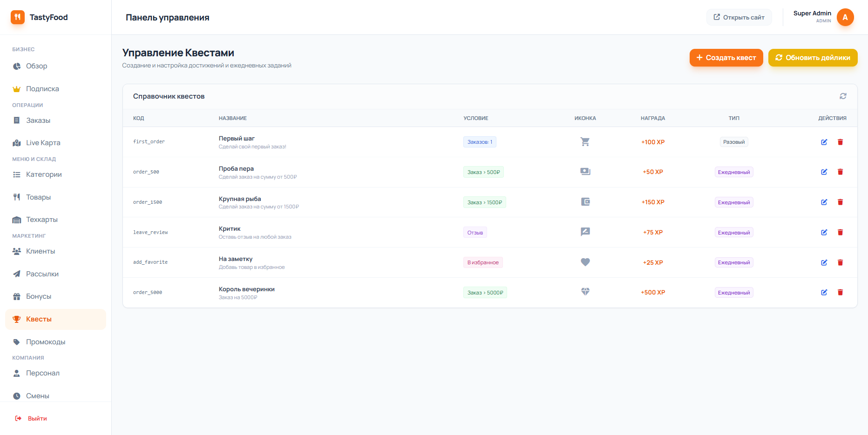Go to Live Карта in sidebar
Screen dimensions: 868x435
coord(43,143)
